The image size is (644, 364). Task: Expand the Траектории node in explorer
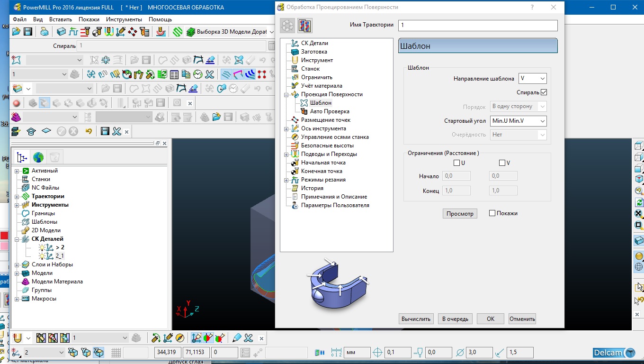coord(17,196)
